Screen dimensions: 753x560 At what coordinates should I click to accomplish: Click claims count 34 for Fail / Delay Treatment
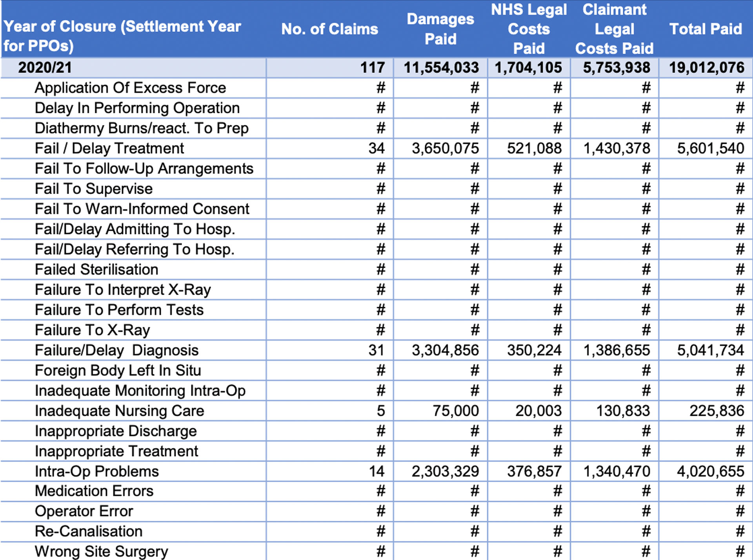(x=376, y=148)
